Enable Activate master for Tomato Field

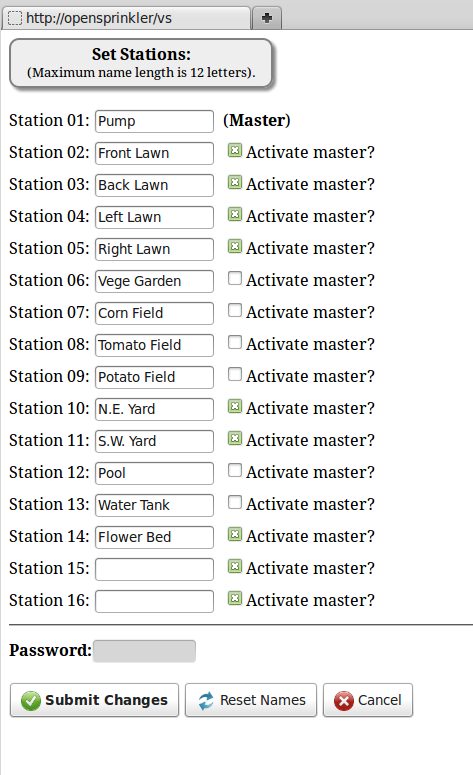[x=235, y=342]
